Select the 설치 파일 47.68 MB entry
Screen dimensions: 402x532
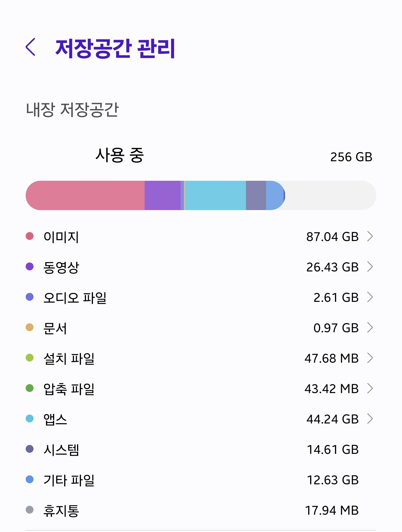pos(201,358)
